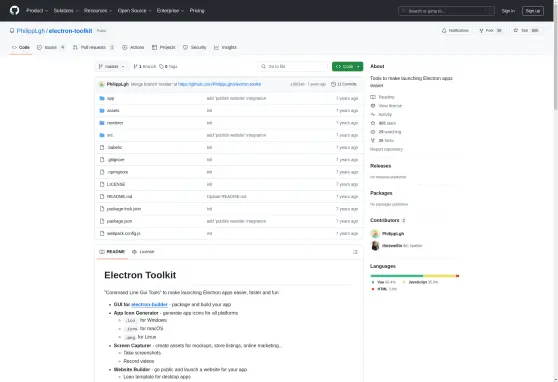Open the .babelrc file

pos(115,147)
